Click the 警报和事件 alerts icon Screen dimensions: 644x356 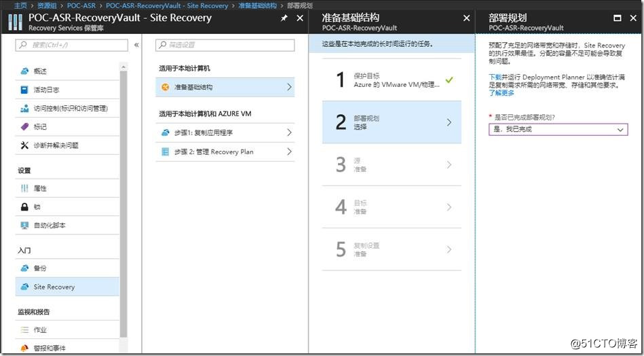24,348
